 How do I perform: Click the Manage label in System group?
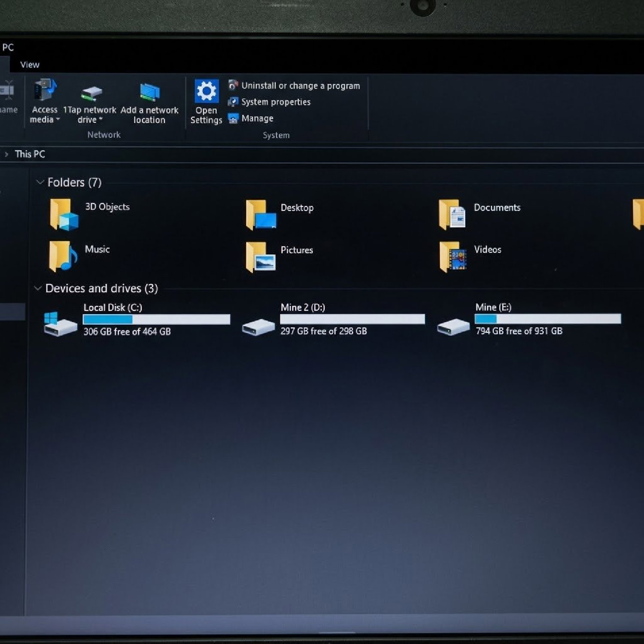click(x=257, y=118)
